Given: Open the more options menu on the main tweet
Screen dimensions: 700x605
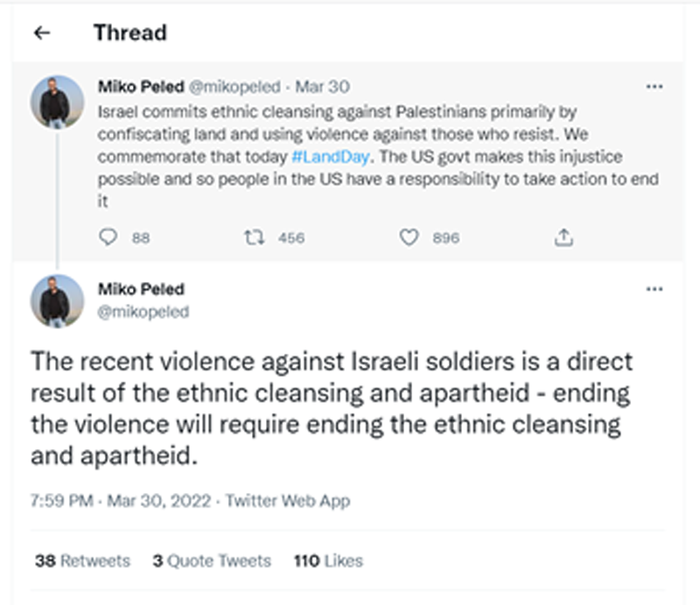Looking at the screenshot, I should (x=654, y=289).
